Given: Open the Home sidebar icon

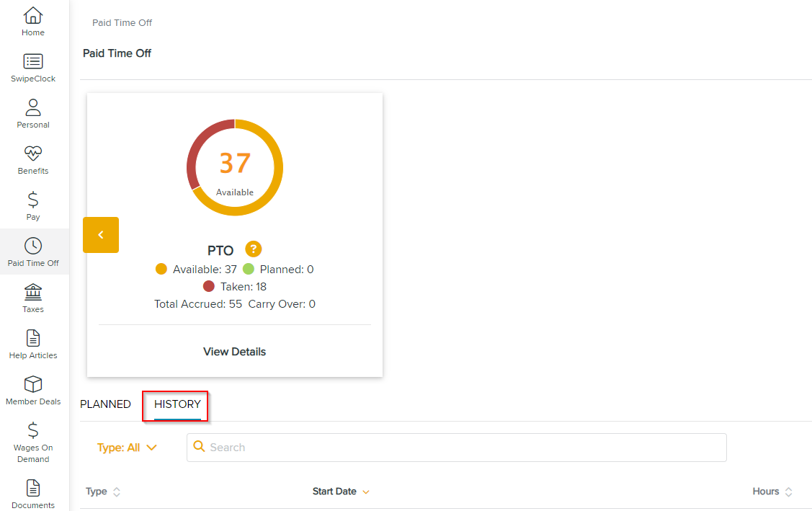Looking at the screenshot, I should [x=32, y=16].
